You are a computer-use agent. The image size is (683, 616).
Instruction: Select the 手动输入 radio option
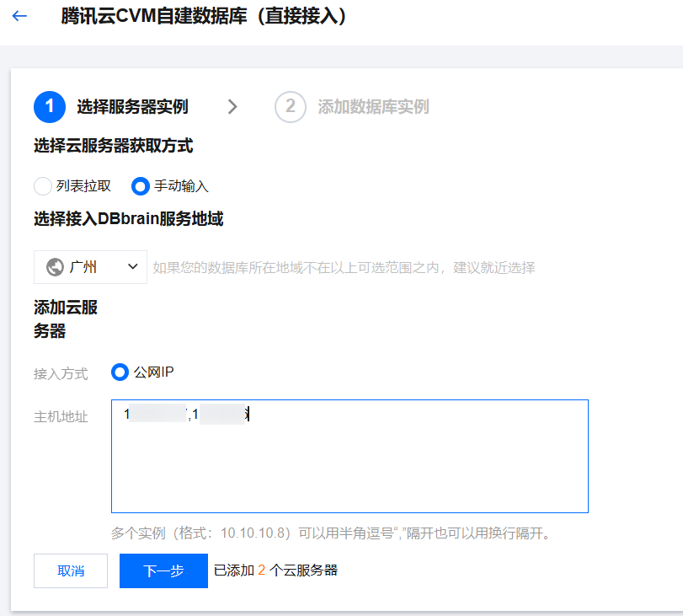pos(141,186)
